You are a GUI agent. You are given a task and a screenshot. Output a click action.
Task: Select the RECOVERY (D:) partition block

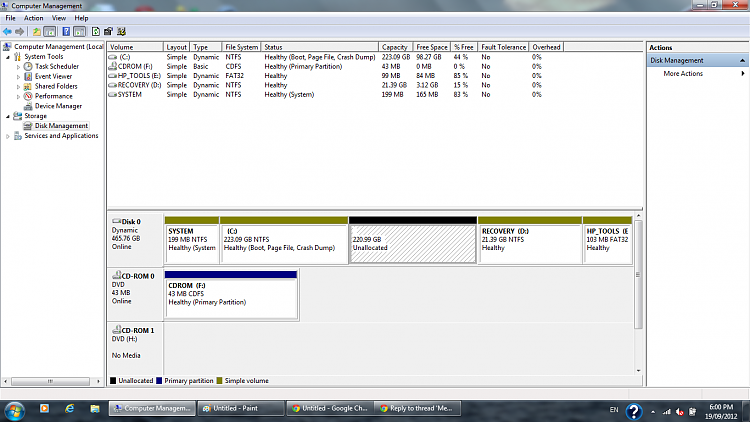(530, 241)
